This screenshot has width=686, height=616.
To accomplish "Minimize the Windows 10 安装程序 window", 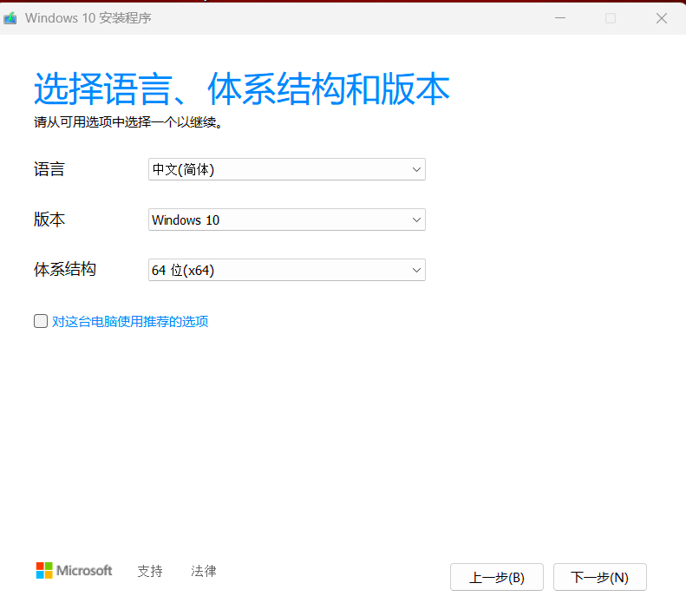I will (x=560, y=18).
